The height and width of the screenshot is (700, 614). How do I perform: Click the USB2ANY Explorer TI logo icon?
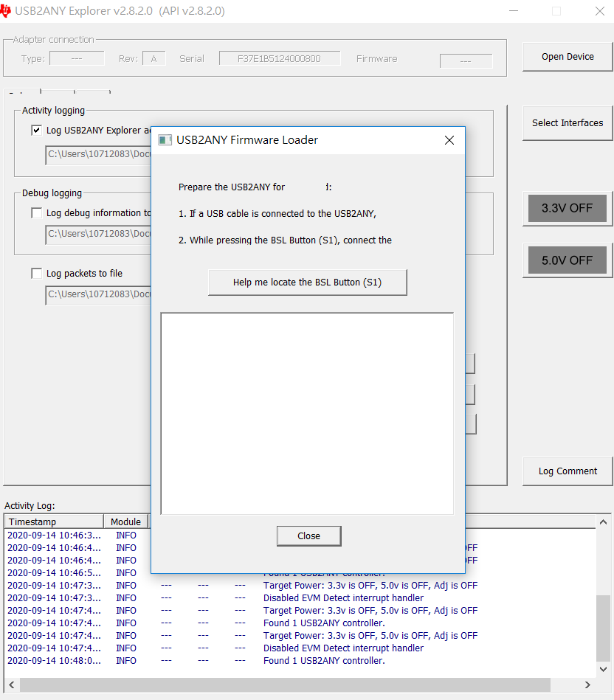tap(5, 11)
